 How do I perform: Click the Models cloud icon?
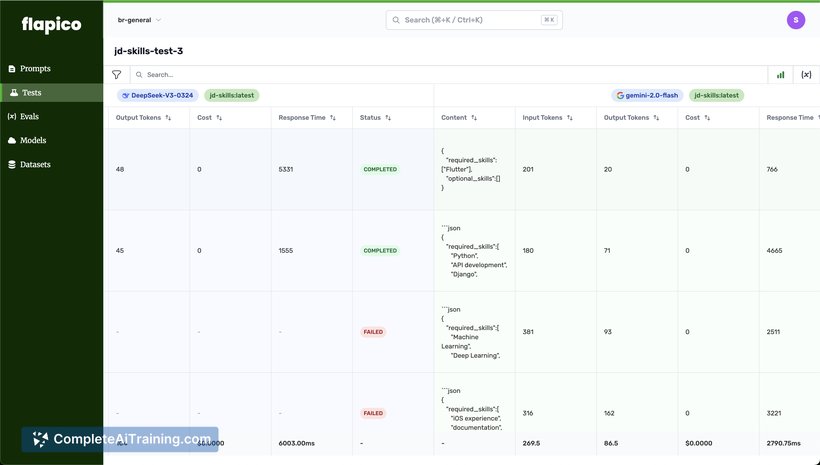coord(12,140)
